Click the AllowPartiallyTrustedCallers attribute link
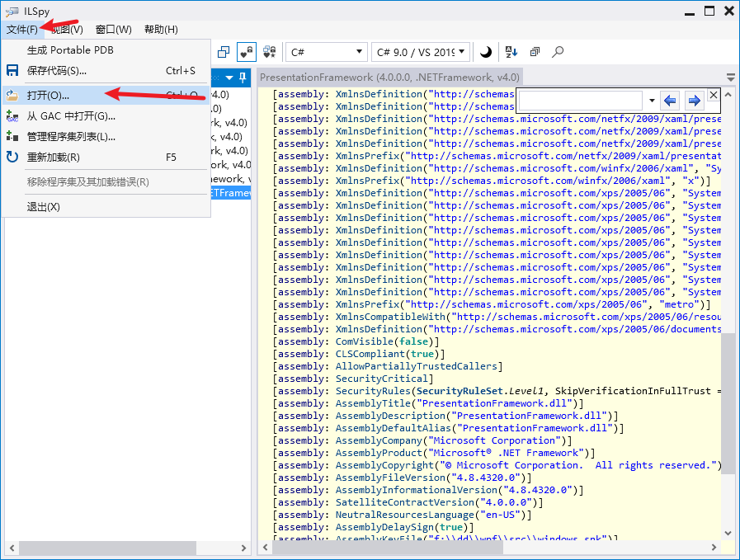The height and width of the screenshot is (560, 740). point(417,366)
